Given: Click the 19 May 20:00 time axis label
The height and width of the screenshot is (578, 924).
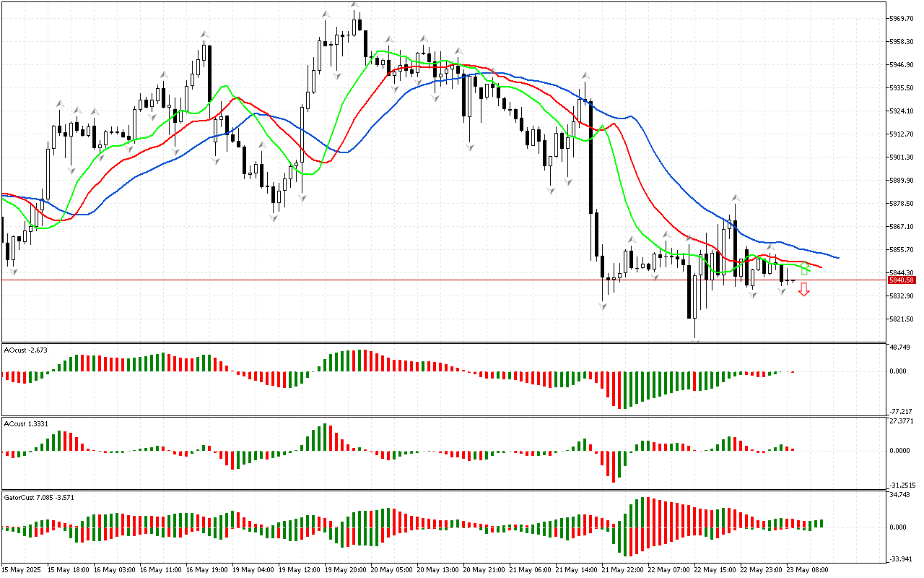Looking at the screenshot, I should tap(346, 570).
